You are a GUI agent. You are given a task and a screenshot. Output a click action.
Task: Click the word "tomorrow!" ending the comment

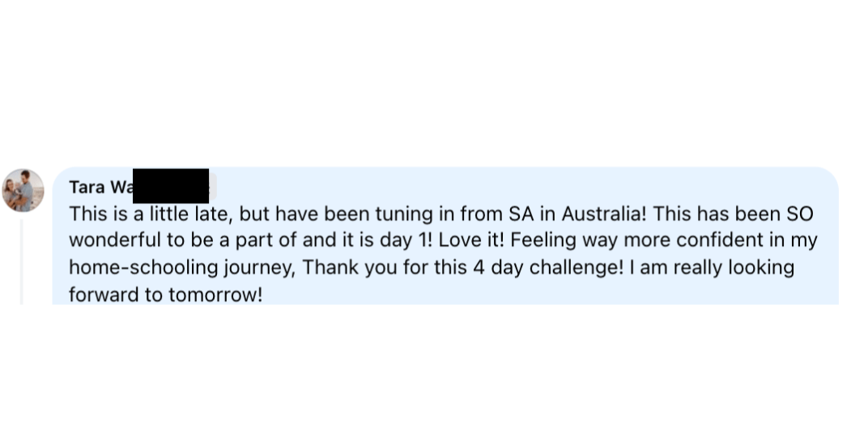(x=215, y=295)
